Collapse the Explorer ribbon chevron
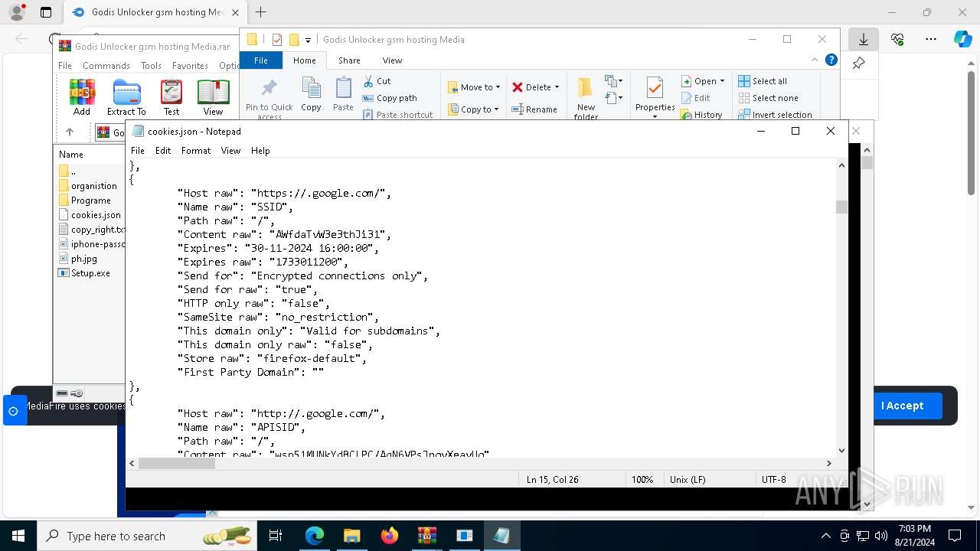The width and height of the screenshot is (980, 551). [x=815, y=60]
